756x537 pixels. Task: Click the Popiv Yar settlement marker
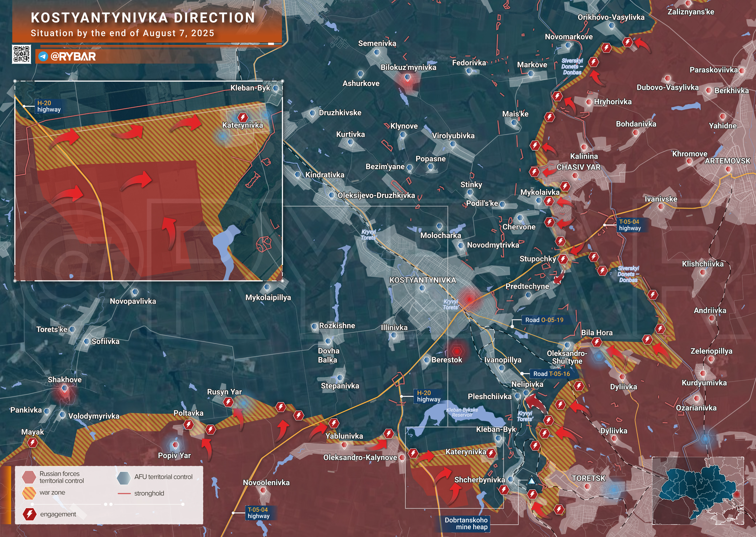(x=176, y=445)
